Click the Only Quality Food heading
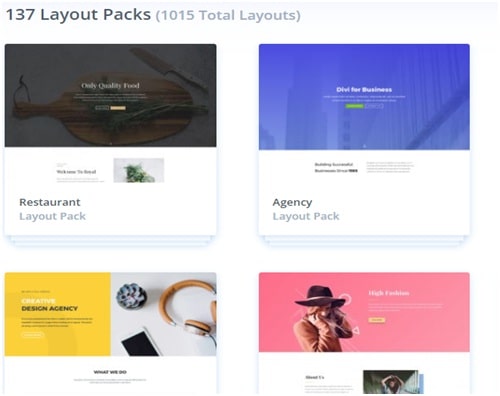Screen dimensions: 500x396 pyautogui.click(x=110, y=86)
